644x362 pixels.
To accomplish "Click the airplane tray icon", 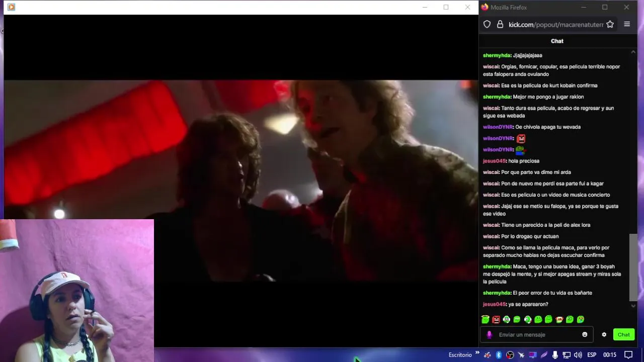I will 521,355.
